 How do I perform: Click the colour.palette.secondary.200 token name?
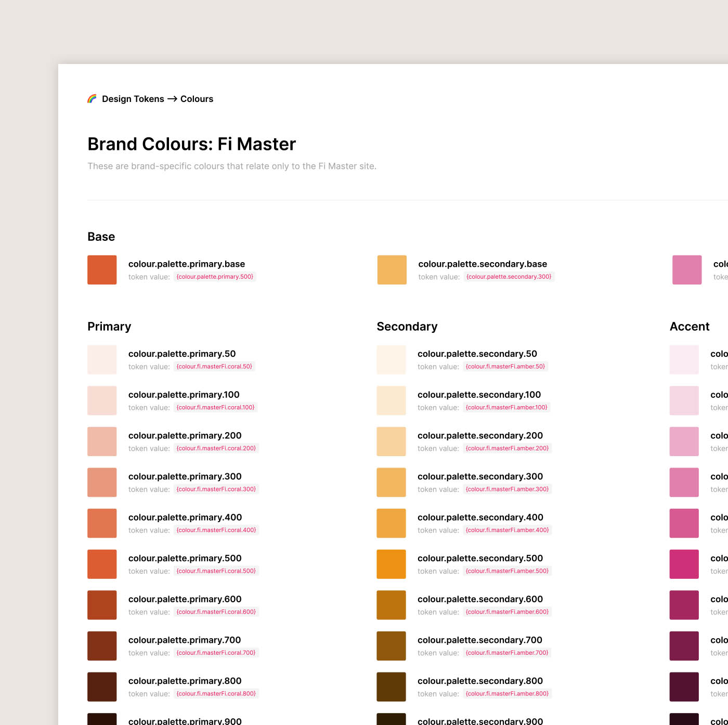(x=480, y=436)
